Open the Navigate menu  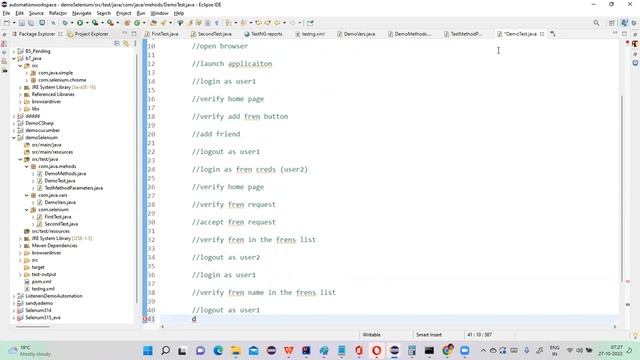click(82, 13)
